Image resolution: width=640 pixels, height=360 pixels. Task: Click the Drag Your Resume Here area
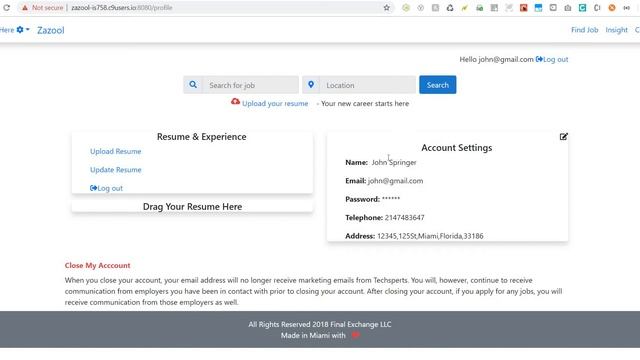(192, 207)
